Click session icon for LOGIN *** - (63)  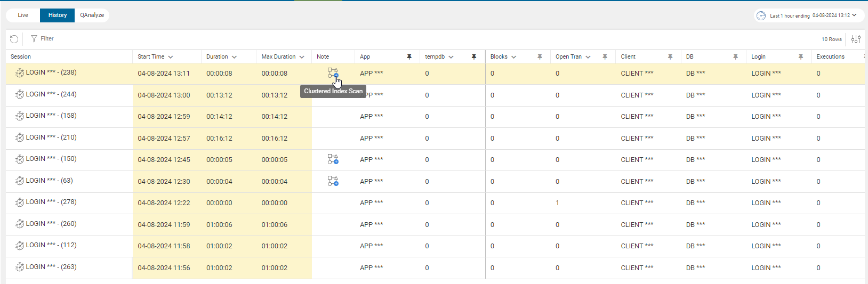19,181
